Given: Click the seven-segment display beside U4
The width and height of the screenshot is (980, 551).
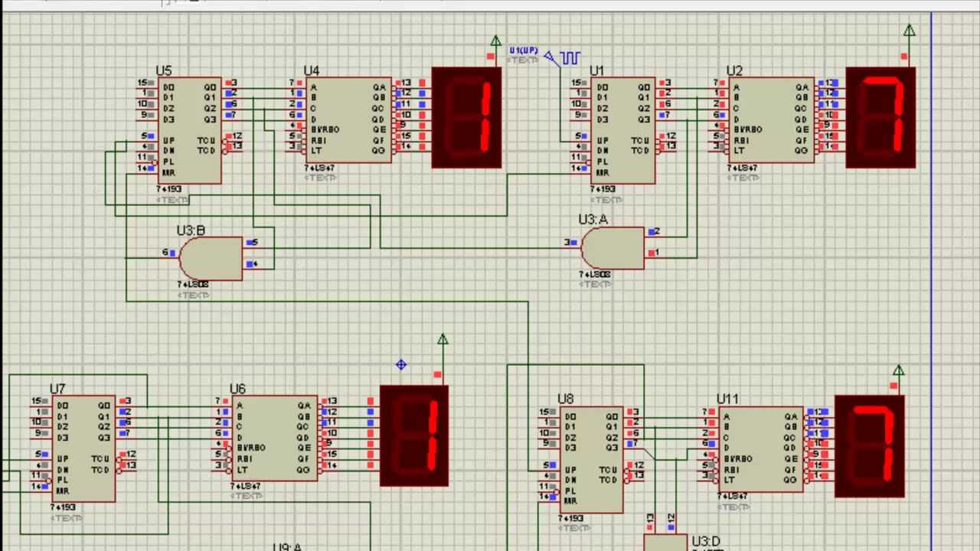Looking at the screenshot, I should click(x=467, y=118).
